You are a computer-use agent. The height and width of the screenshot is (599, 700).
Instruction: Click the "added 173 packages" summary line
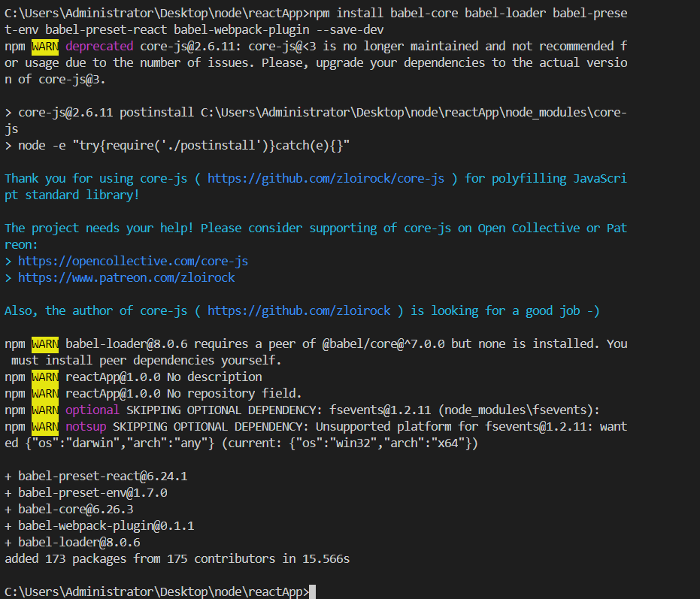(x=177, y=559)
